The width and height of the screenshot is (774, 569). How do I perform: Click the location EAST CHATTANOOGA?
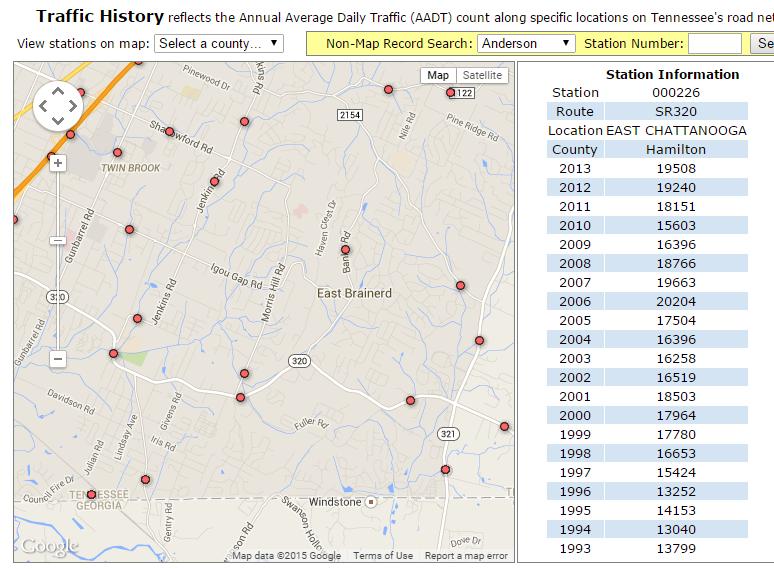click(x=676, y=131)
